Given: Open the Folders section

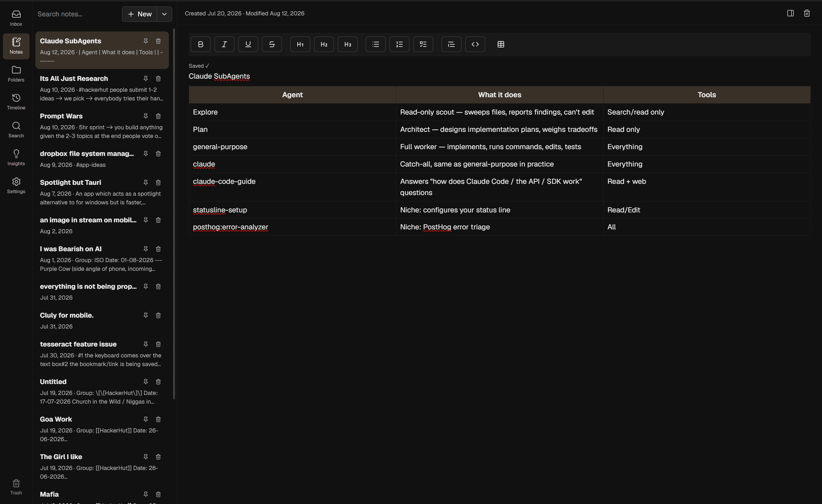Looking at the screenshot, I should (16, 74).
